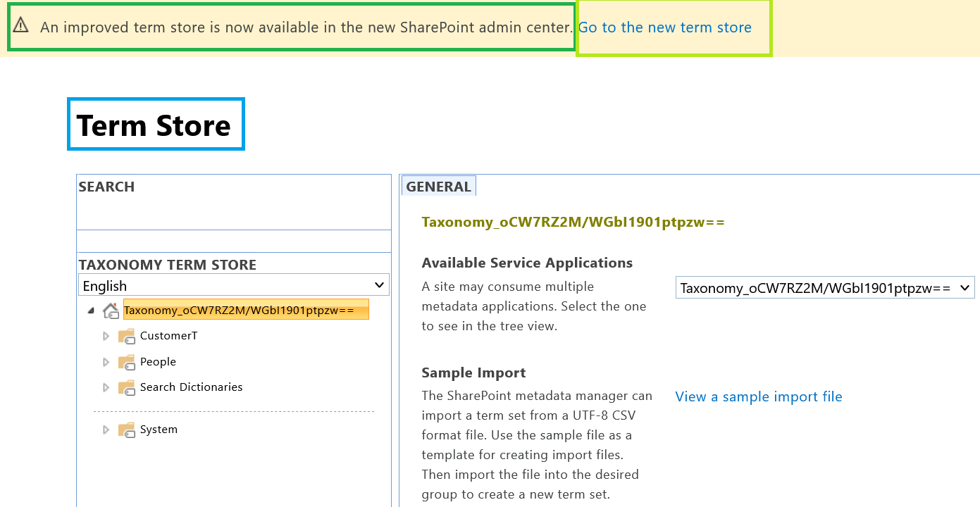The width and height of the screenshot is (980, 507).
Task: Expand the System group
Action: (106, 430)
